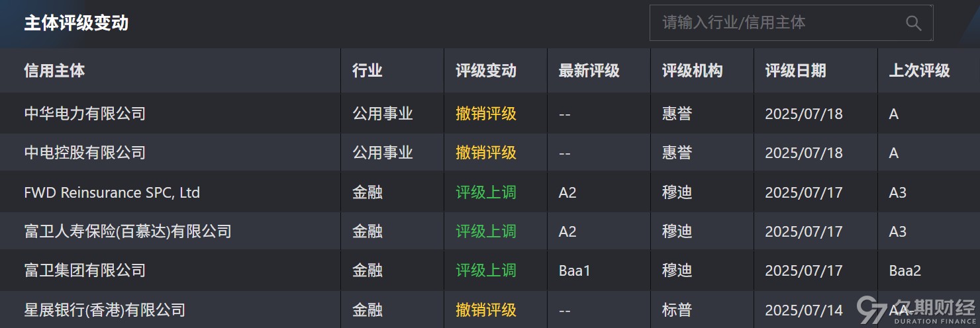The width and height of the screenshot is (980, 328).
Task: Open 富卫人寿保险(百慕达)有限公司 entry
Action: click(x=128, y=231)
